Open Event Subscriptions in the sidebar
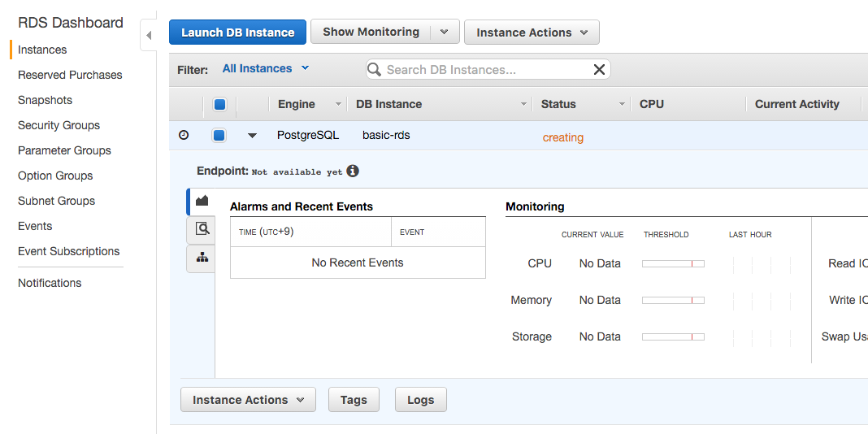The image size is (868, 434). tap(68, 251)
